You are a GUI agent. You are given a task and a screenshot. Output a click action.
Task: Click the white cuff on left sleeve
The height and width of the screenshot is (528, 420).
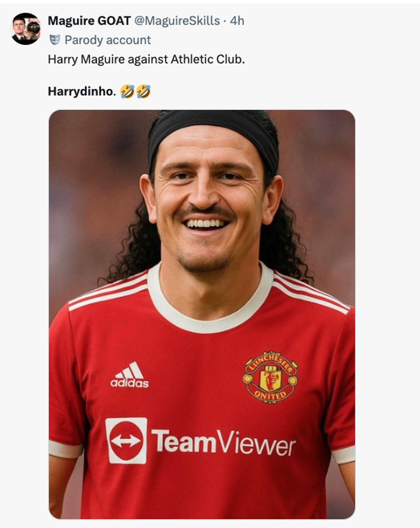tap(65, 449)
